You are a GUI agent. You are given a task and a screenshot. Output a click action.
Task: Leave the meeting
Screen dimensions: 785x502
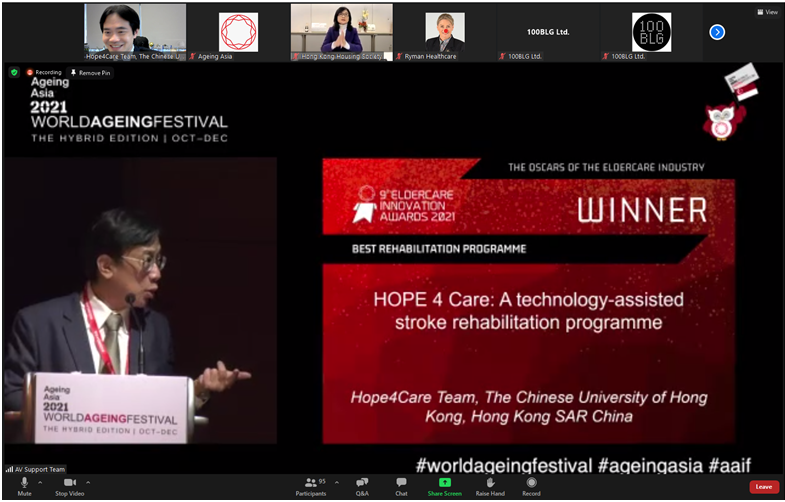pos(763,486)
